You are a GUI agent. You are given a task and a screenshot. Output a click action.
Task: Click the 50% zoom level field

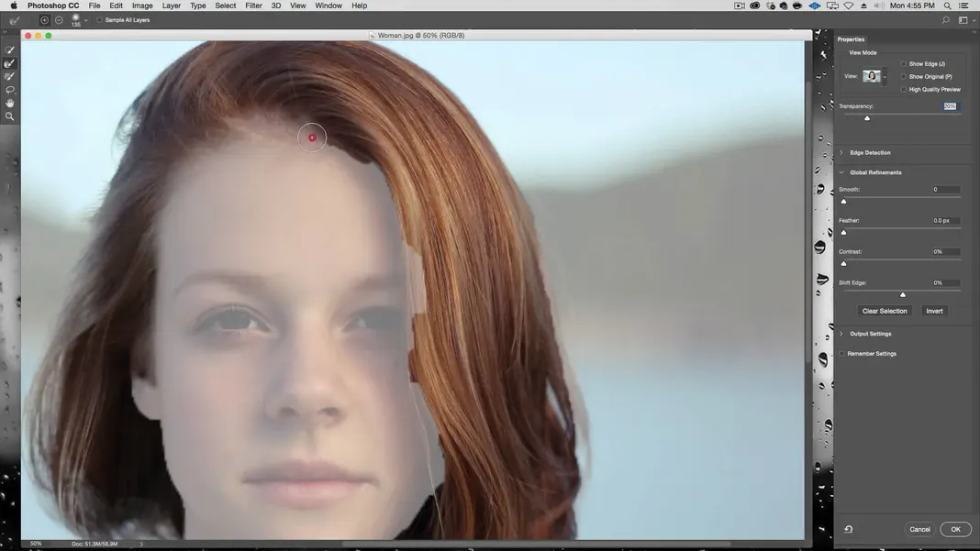click(36, 545)
